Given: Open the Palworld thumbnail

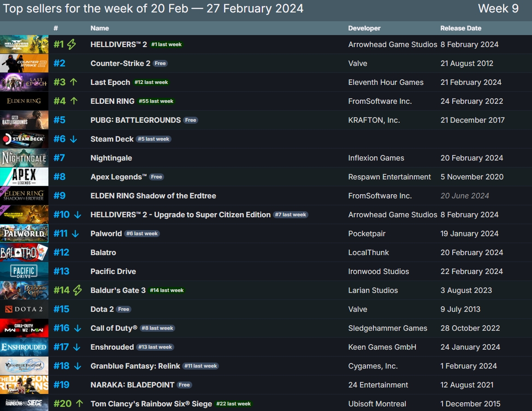Looking at the screenshot, I should pos(24,233).
